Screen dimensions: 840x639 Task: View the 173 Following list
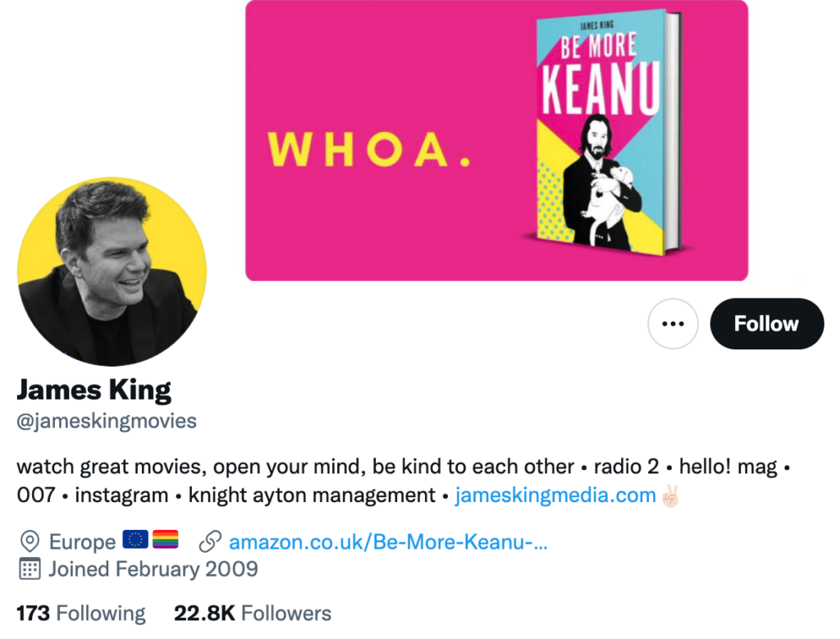81,614
